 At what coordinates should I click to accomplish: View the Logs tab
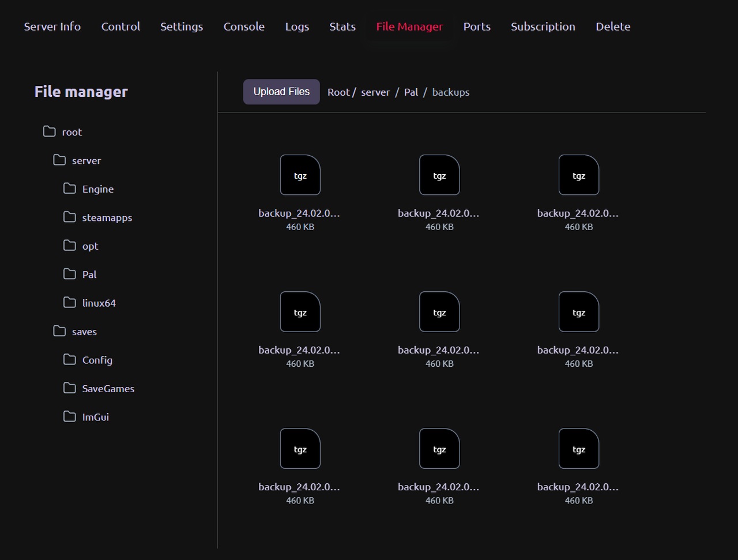(297, 27)
